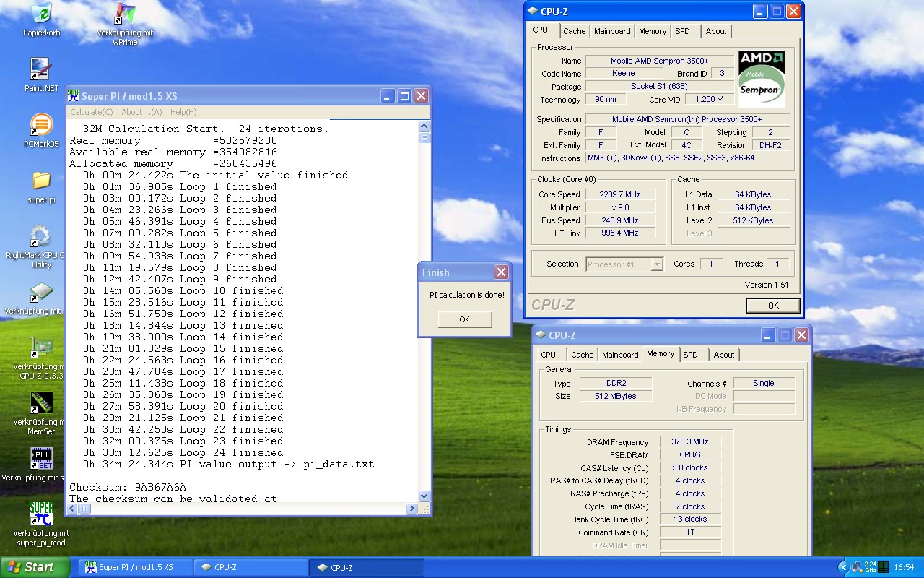The width and height of the screenshot is (924, 578).
Task: Select SPD tab in lower CPU-Z window
Action: click(x=691, y=355)
